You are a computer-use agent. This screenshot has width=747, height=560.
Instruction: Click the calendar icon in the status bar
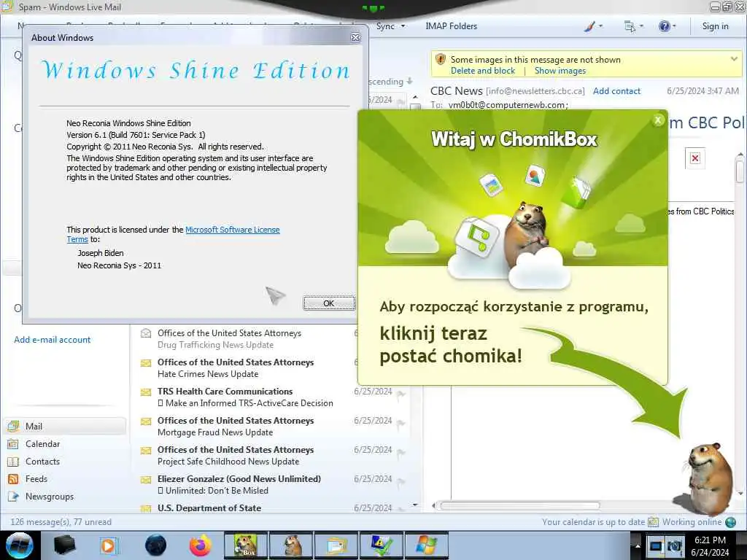coord(653,522)
